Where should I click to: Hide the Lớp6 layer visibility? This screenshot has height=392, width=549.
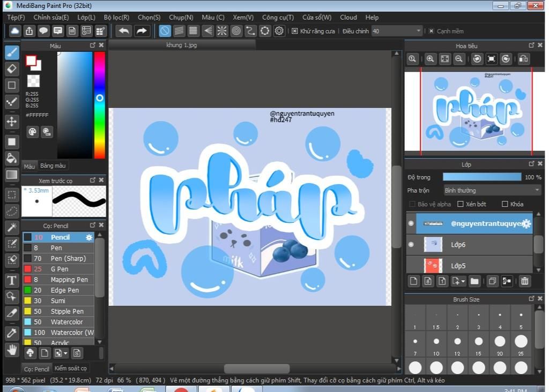click(411, 245)
